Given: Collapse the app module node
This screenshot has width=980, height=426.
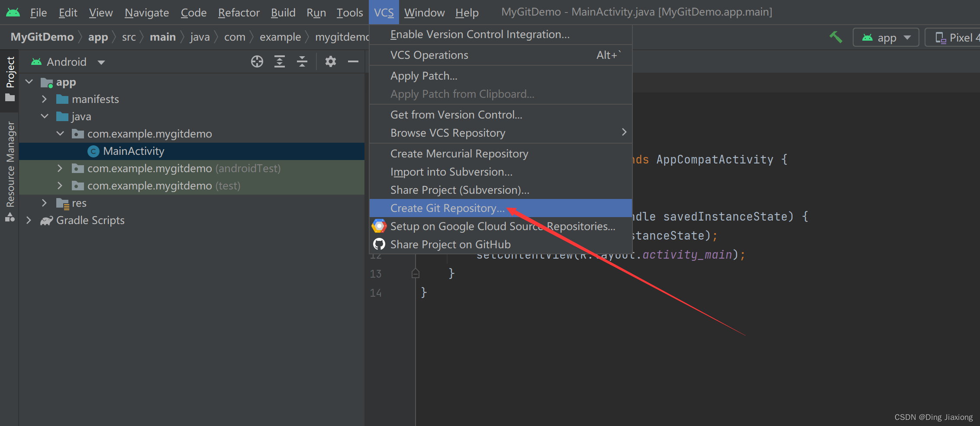Looking at the screenshot, I should click(29, 82).
